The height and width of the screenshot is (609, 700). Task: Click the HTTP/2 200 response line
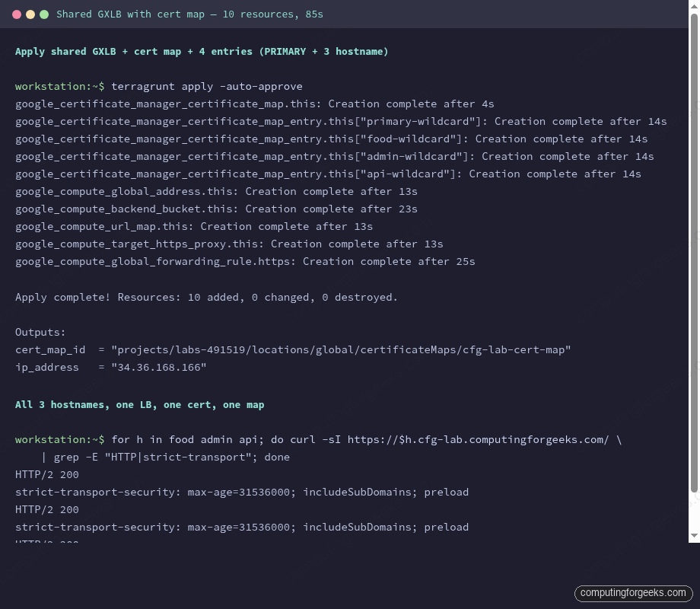point(46,474)
